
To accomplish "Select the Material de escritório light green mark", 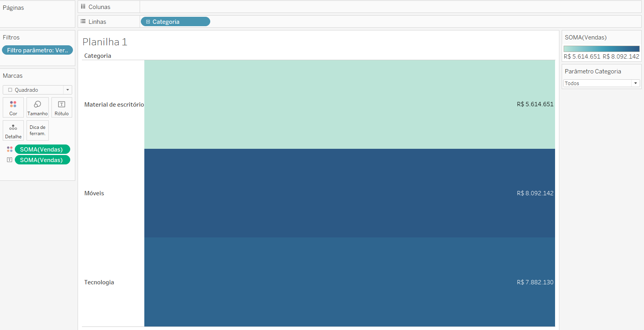I will 349,104.
